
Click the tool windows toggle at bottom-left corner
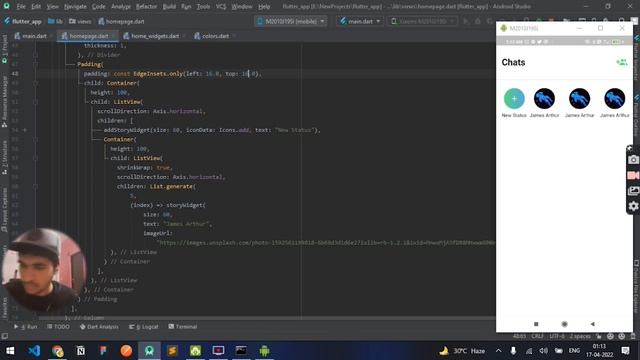(x=4, y=336)
